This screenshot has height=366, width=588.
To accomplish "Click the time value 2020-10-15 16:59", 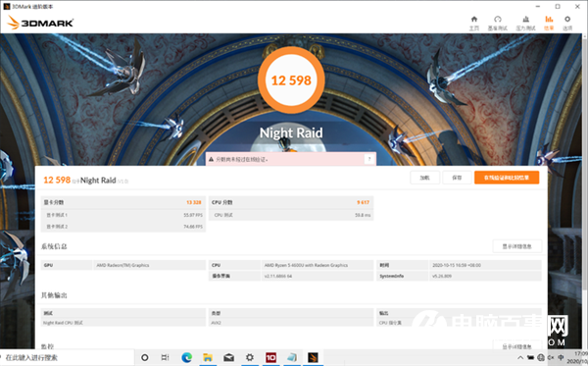I will tap(457, 265).
